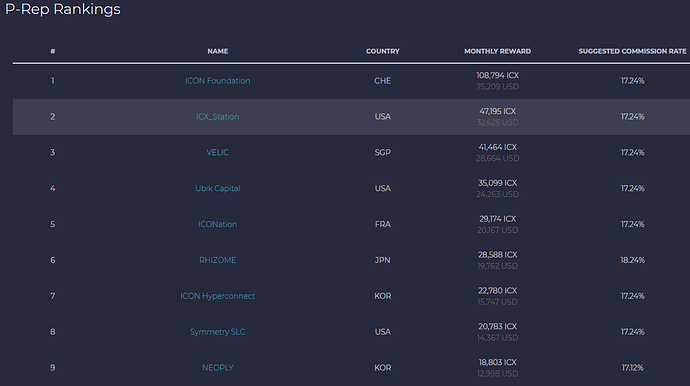Select rank number 4 cell
Viewport: 690px width, 386px height.
[53, 188]
